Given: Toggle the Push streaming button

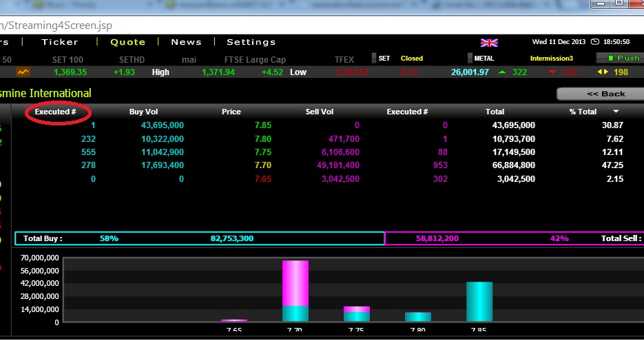Looking at the screenshot, I should point(620,58).
